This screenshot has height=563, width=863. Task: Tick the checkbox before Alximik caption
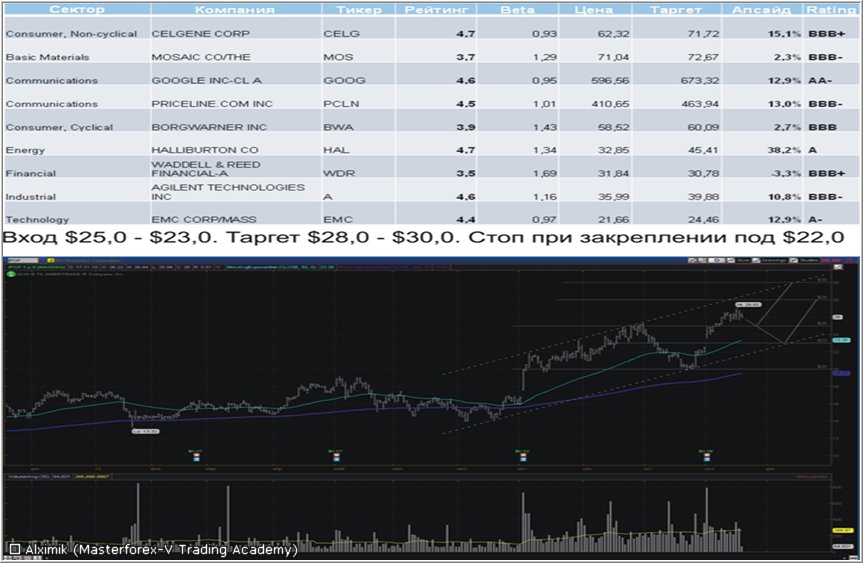click(15, 549)
